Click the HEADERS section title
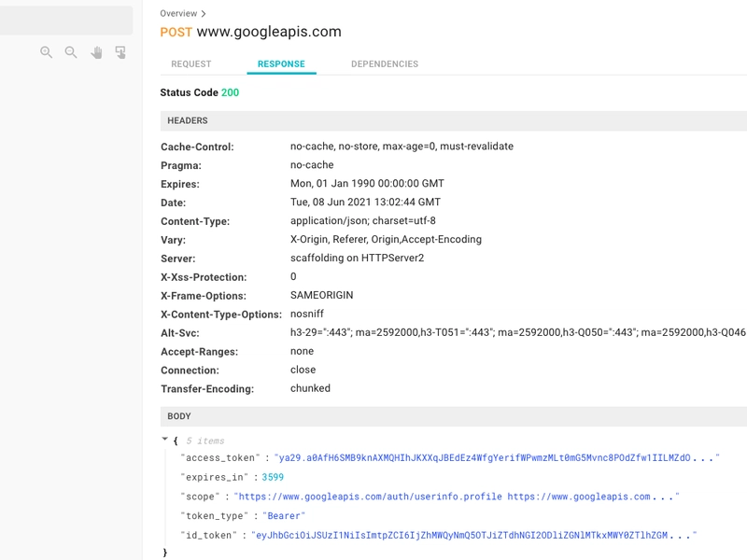 (x=188, y=120)
